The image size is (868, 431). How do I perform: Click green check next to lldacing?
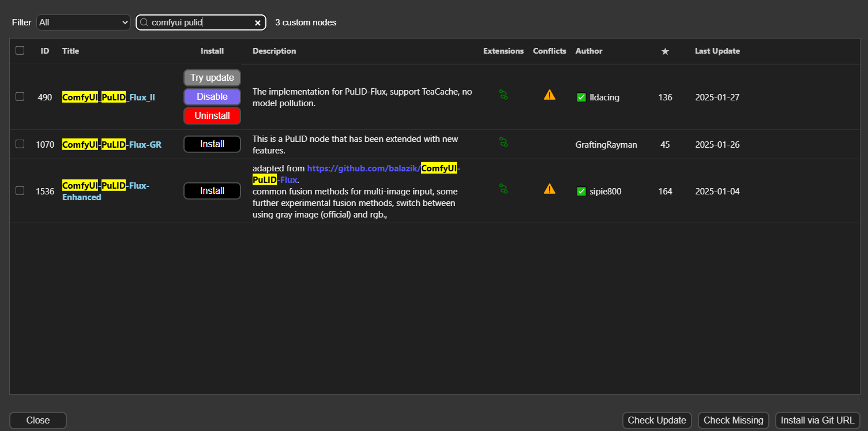(x=581, y=98)
